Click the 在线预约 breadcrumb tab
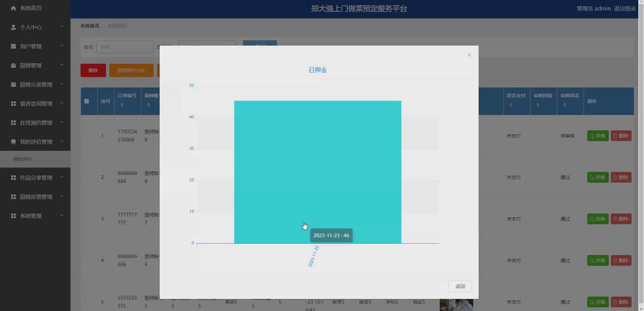The width and height of the screenshot is (644, 311). pos(117,25)
